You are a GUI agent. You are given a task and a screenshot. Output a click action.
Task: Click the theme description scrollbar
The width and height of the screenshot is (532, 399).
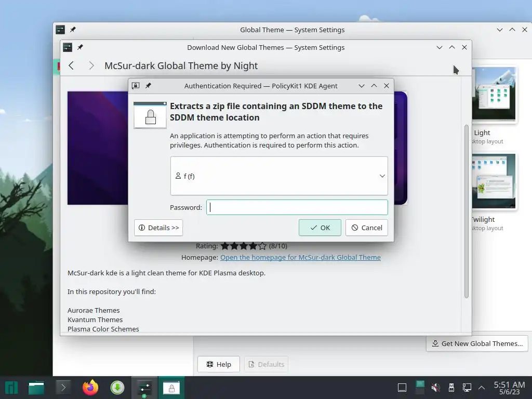(x=467, y=212)
